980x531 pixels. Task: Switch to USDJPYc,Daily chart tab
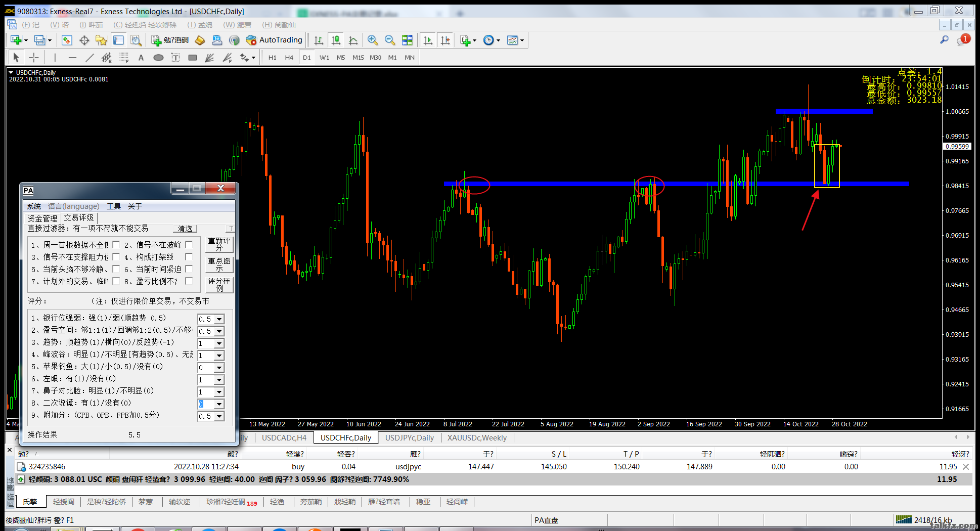pos(410,438)
